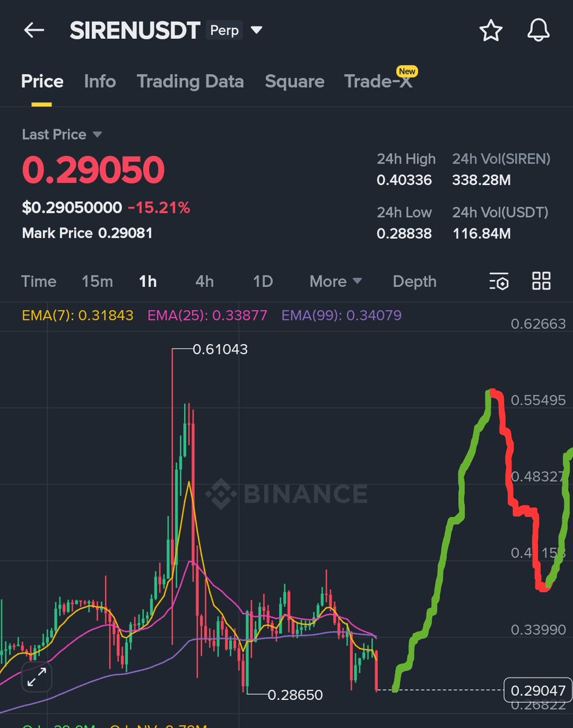Open chart indicator settings icon

click(x=498, y=281)
